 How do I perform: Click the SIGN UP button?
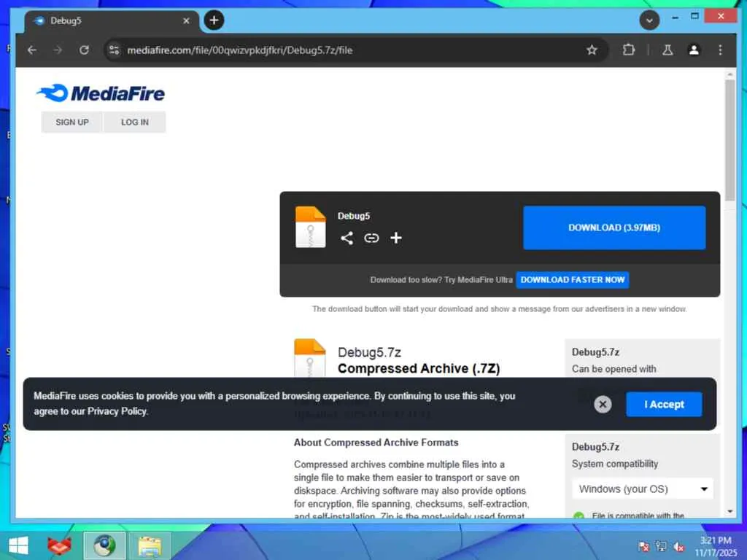coord(72,122)
